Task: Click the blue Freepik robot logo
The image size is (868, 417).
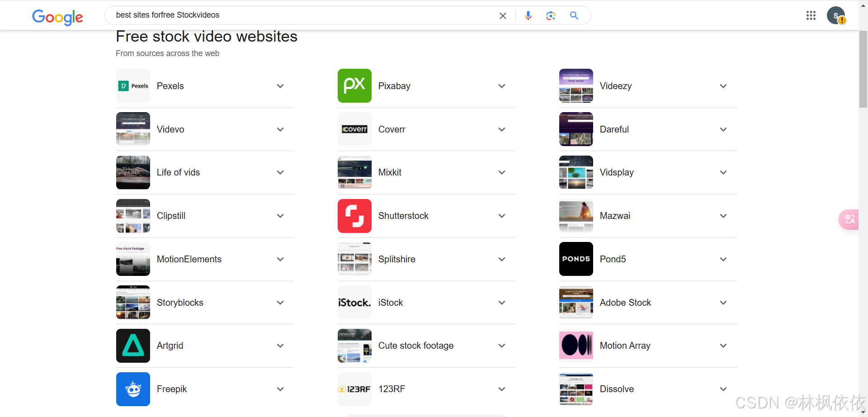Action: pos(133,389)
